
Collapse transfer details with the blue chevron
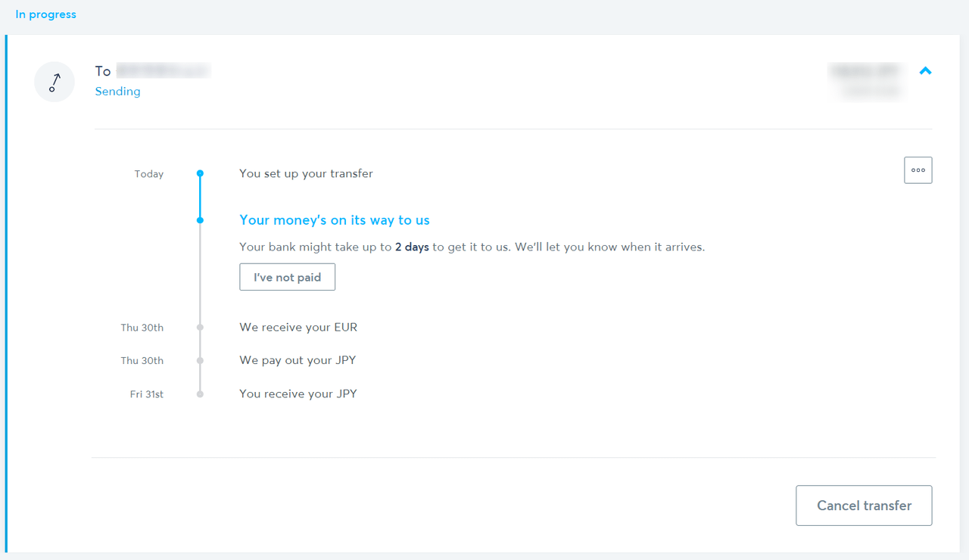point(925,71)
